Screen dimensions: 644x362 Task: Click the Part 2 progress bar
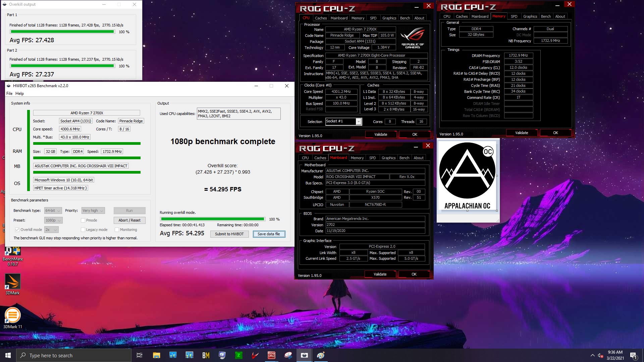pyautogui.click(x=62, y=66)
